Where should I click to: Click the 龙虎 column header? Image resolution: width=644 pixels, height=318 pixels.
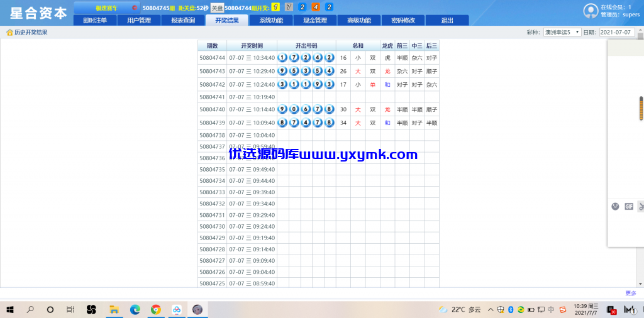[387, 45]
